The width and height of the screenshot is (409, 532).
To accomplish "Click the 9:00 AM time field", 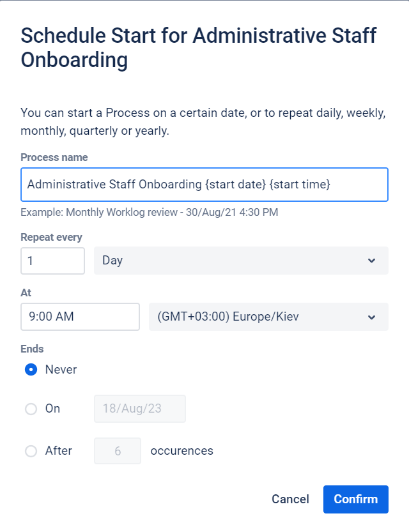I will (x=80, y=317).
